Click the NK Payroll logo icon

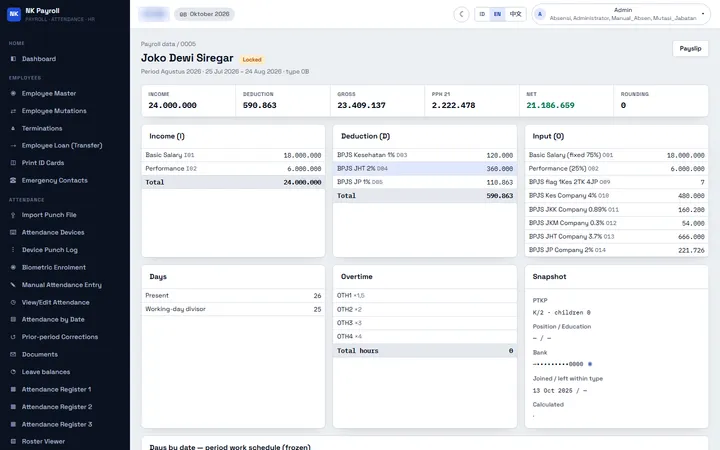click(14, 14)
